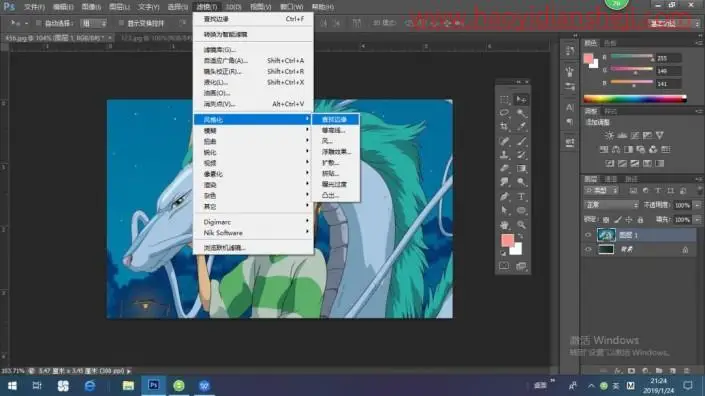Switch to the 通道 channels tab

(611, 179)
